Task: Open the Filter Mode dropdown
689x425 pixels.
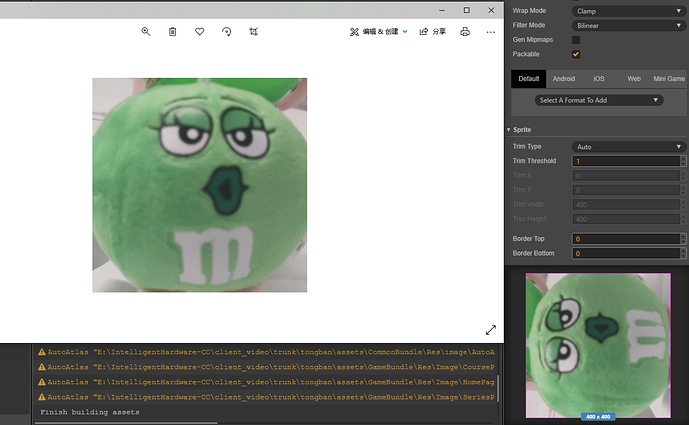Action: tap(629, 25)
